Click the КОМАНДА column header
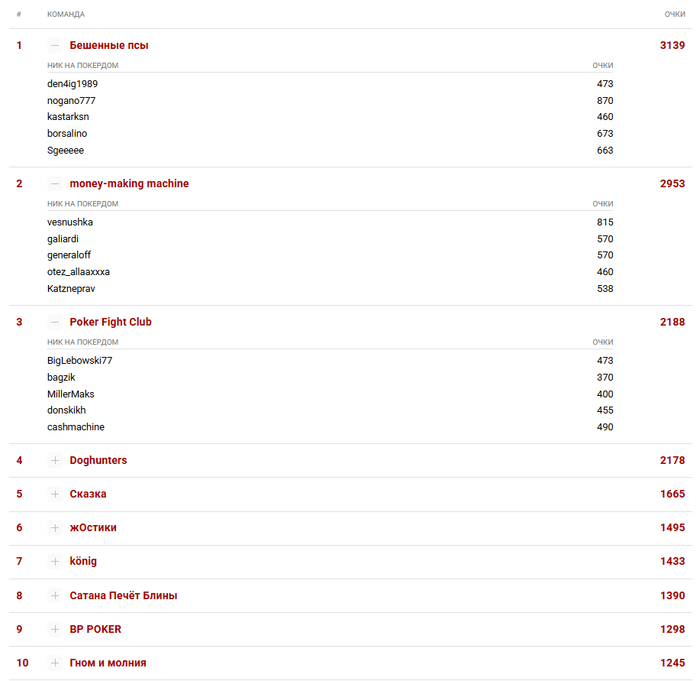This screenshot has height=681, width=700. coord(66,14)
